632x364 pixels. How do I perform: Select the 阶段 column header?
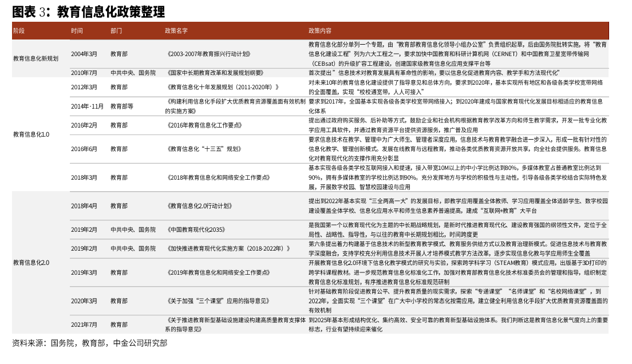point(19,31)
